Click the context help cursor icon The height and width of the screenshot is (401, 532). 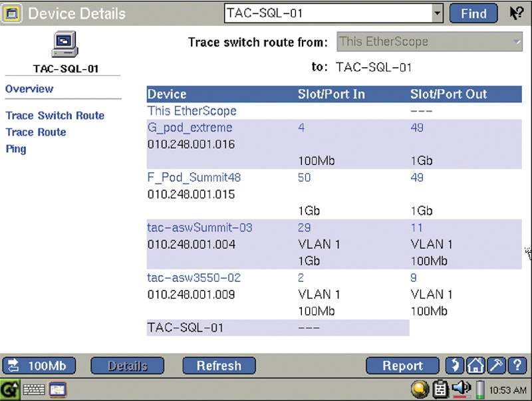coord(516,13)
